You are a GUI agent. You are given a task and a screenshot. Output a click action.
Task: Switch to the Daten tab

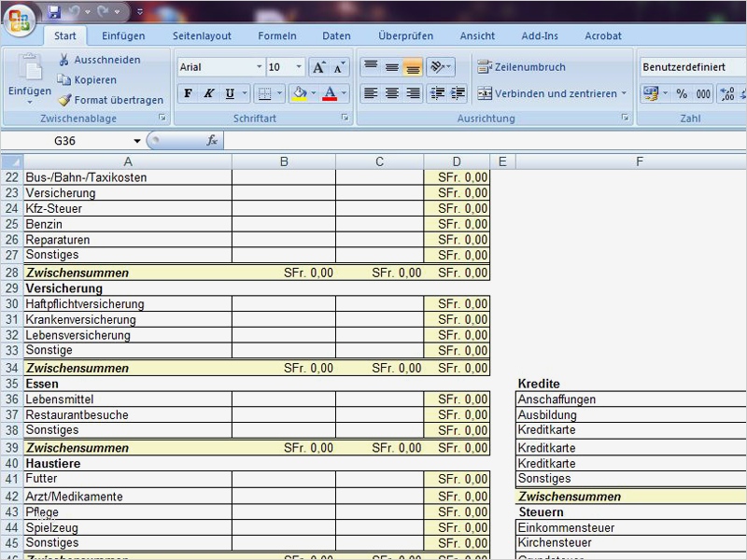click(x=336, y=35)
